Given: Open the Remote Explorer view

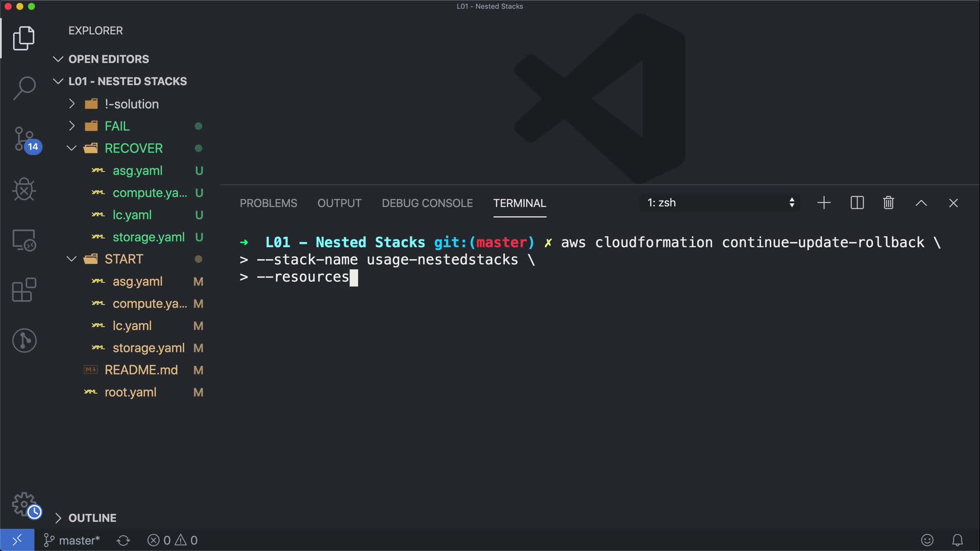Looking at the screenshot, I should [x=24, y=240].
